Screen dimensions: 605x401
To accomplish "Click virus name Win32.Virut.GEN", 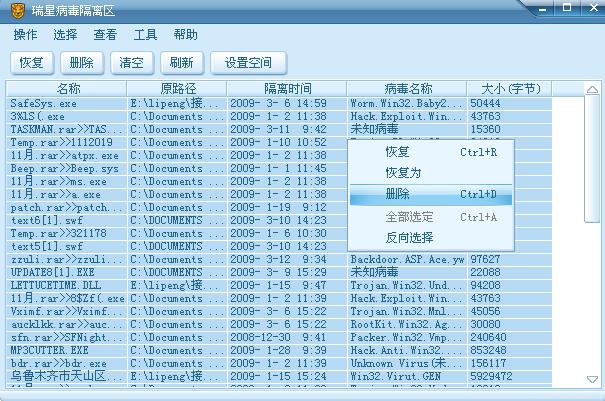I will coord(395,376).
